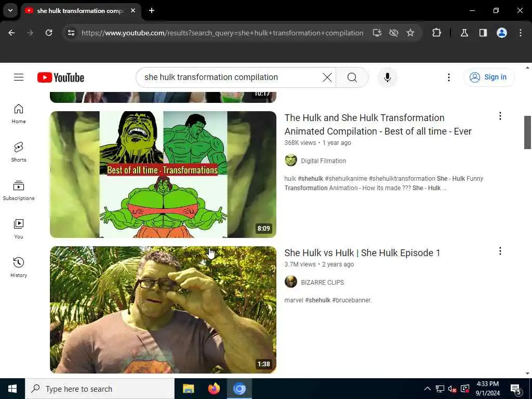Reload the page
The height and width of the screenshot is (399, 532).
49,33
